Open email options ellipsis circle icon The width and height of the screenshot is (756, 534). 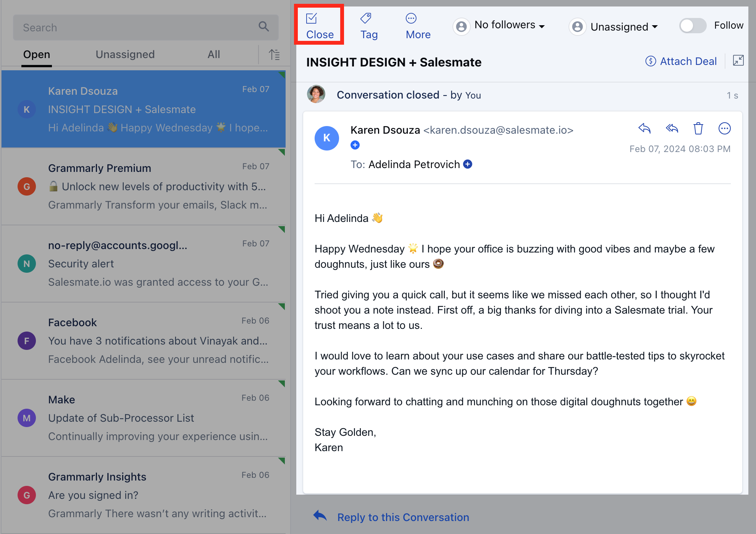tap(724, 129)
